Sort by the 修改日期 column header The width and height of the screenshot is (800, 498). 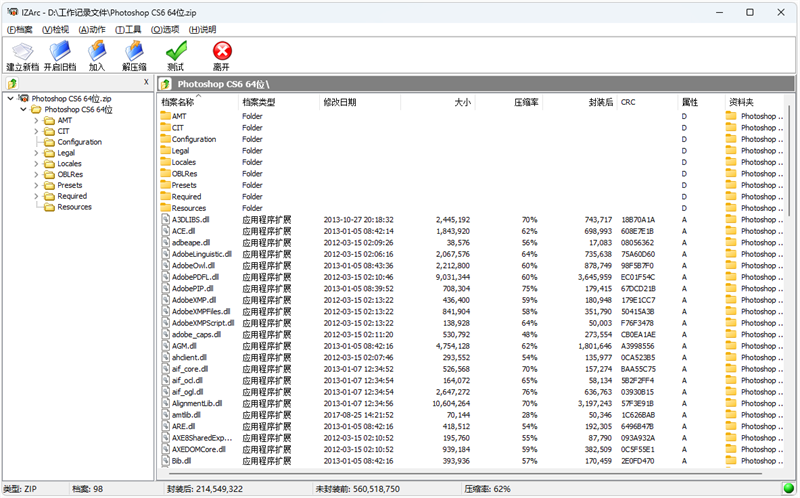coord(360,102)
